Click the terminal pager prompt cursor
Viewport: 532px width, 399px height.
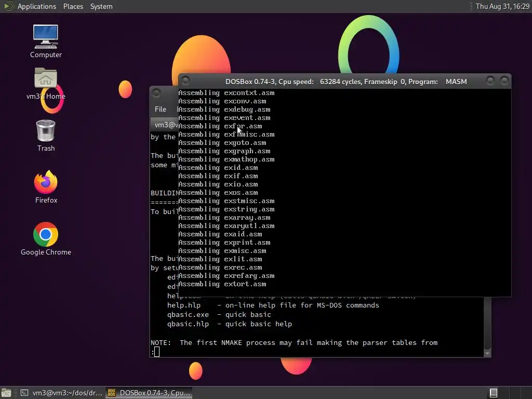point(157,352)
